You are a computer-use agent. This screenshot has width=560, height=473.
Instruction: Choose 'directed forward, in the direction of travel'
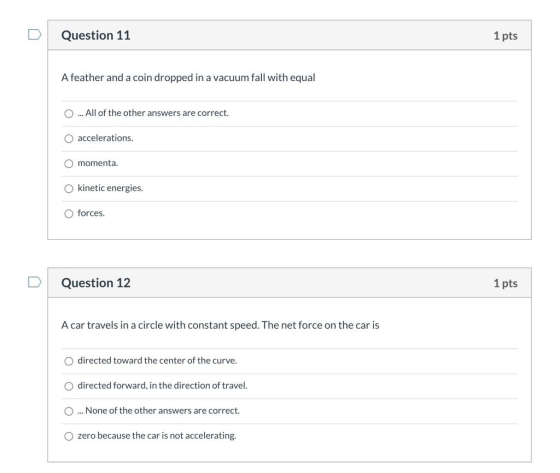(69, 386)
